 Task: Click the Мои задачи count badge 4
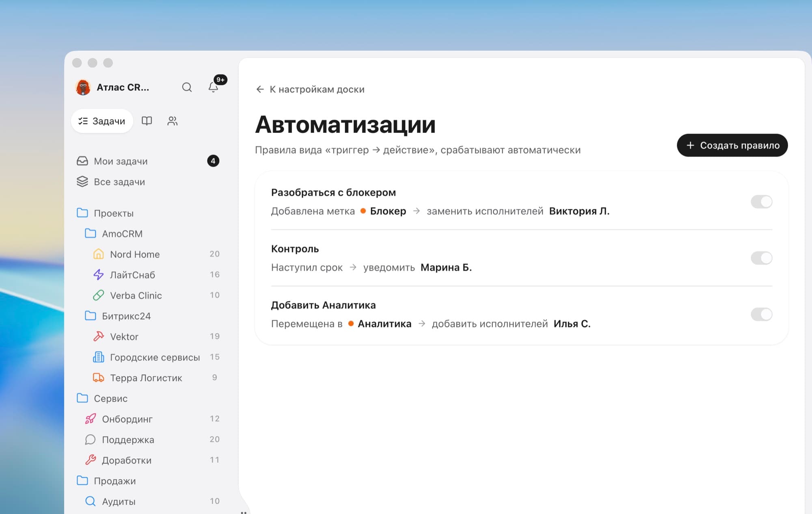(213, 161)
